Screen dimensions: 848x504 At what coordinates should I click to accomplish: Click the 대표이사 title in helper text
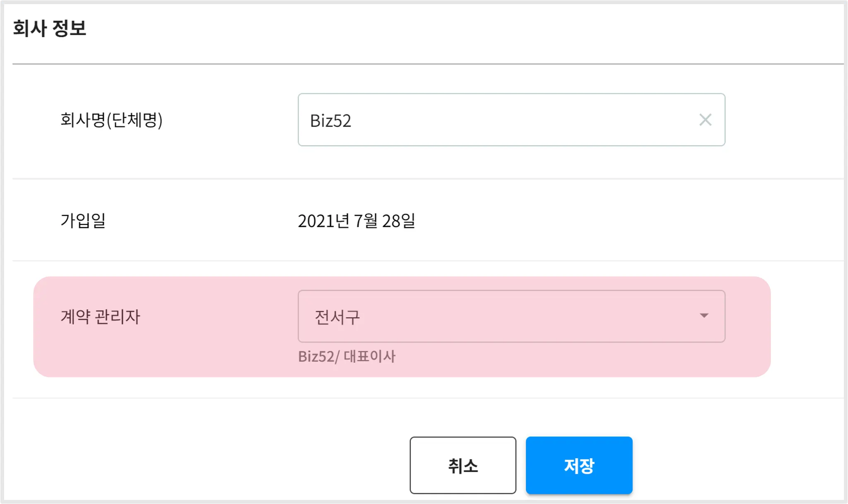[369, 357]
